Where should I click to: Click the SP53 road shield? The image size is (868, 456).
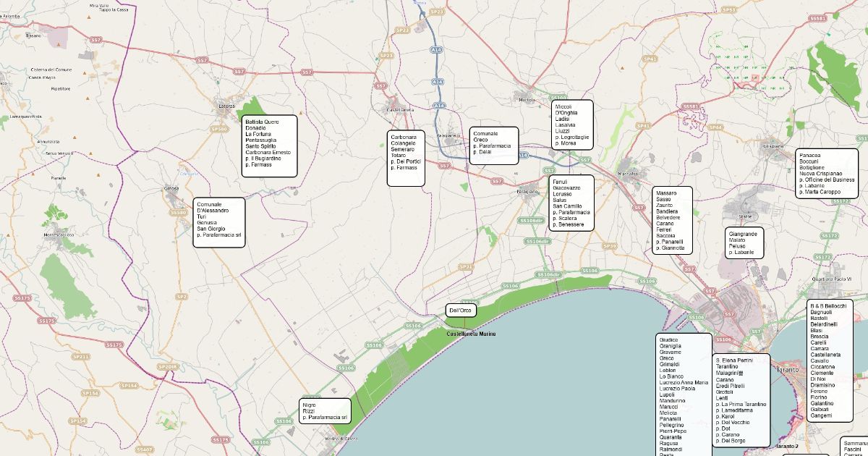tap(729, 9)
